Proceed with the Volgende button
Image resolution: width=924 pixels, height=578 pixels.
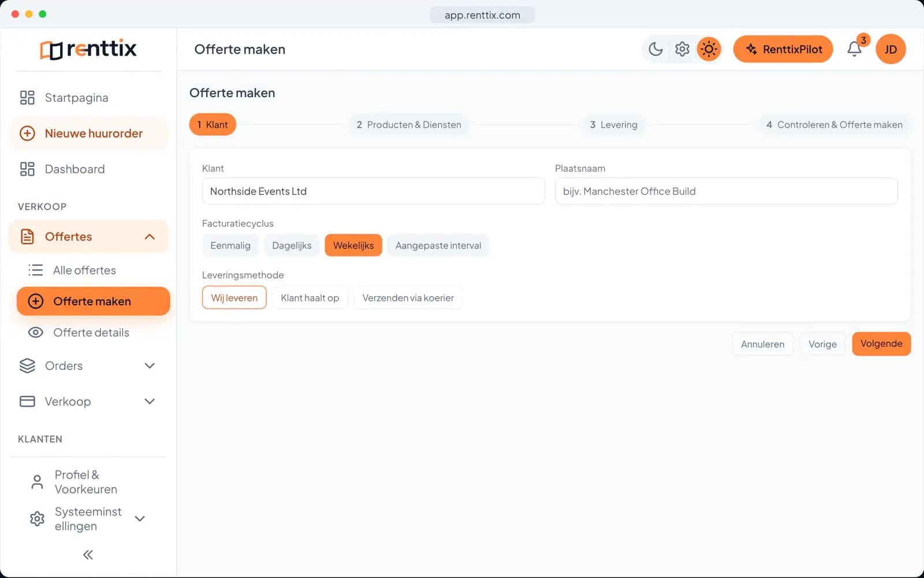tap(881, 344)
